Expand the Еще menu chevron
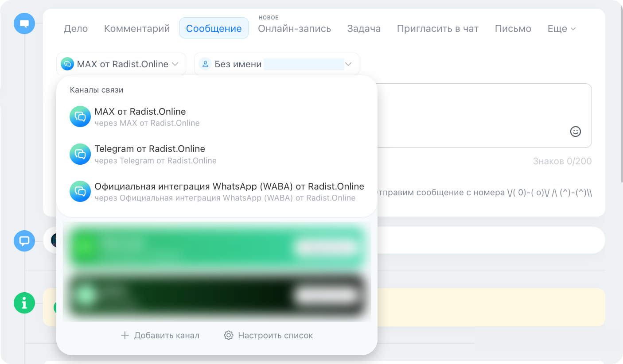The image size is (623, 364). click(573, 29)
